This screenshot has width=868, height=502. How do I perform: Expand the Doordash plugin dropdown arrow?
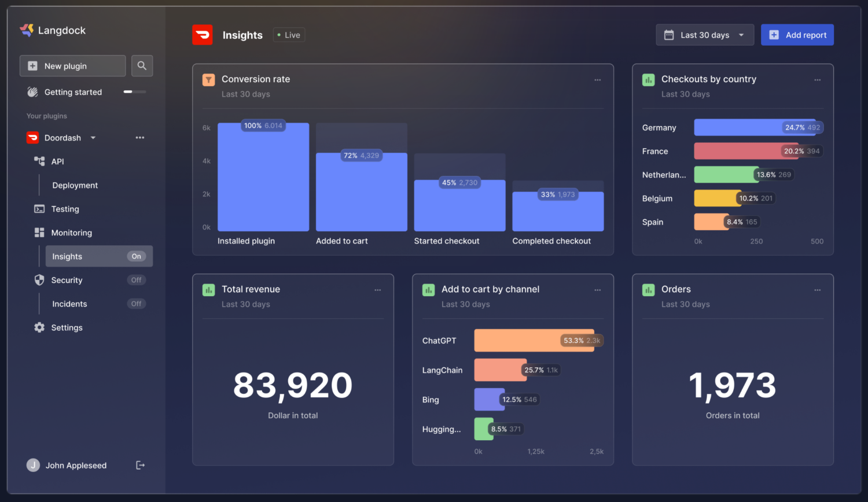pyautogui.click(x=93, y=138)
